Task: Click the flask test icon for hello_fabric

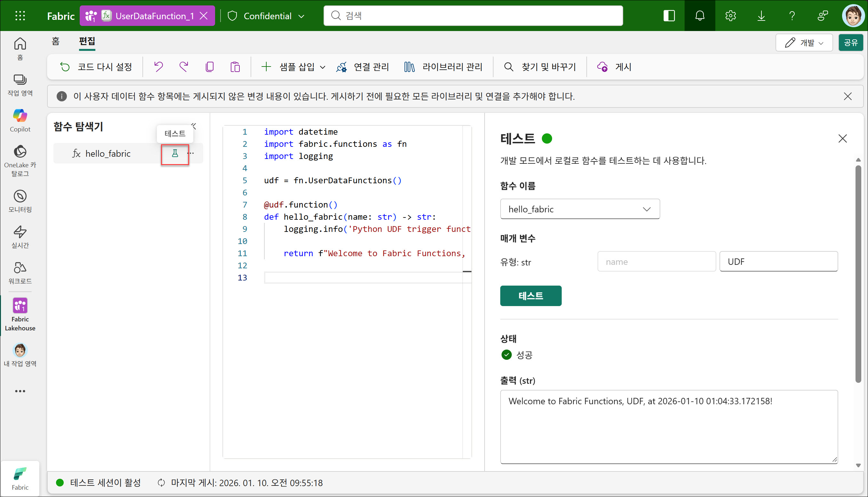Action: click(x=175, y=154)
